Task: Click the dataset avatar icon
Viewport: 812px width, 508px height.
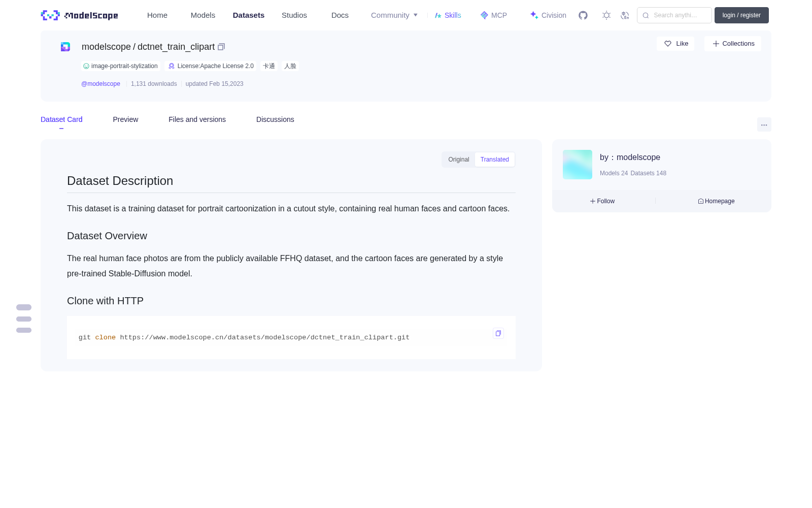Action: pos(65,47)
